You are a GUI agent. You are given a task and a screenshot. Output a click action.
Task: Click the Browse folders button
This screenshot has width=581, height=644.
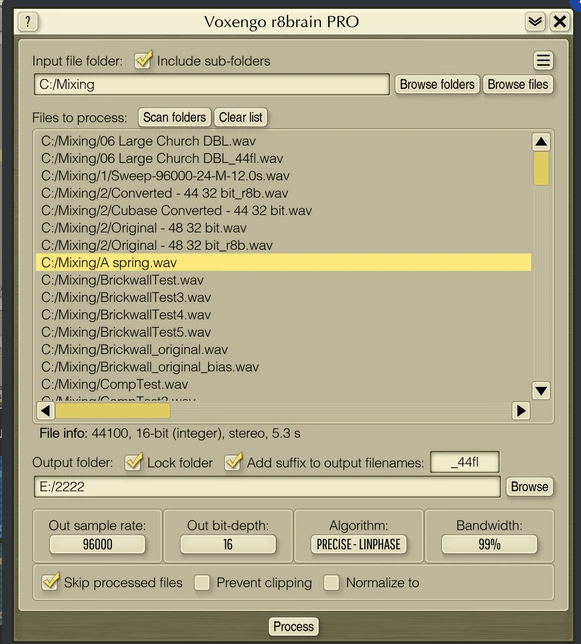(x=437, y=84)
